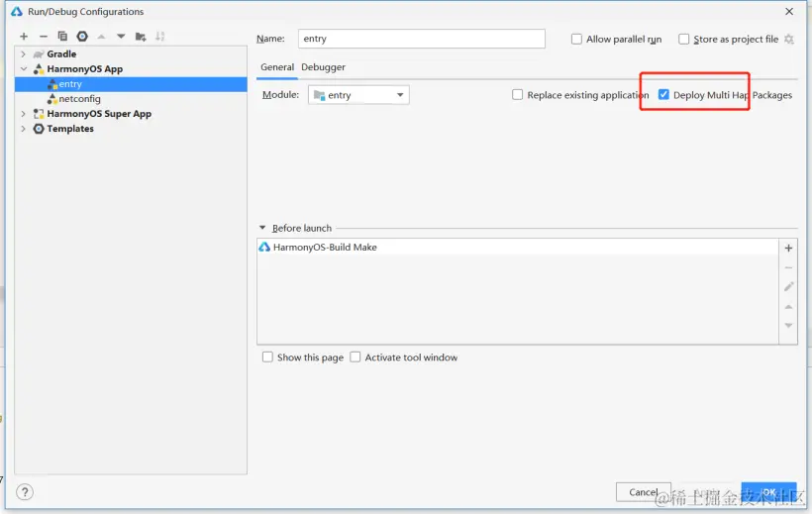Move Before launch task up
The image size is (812, 514).
(x=788, y=307)
